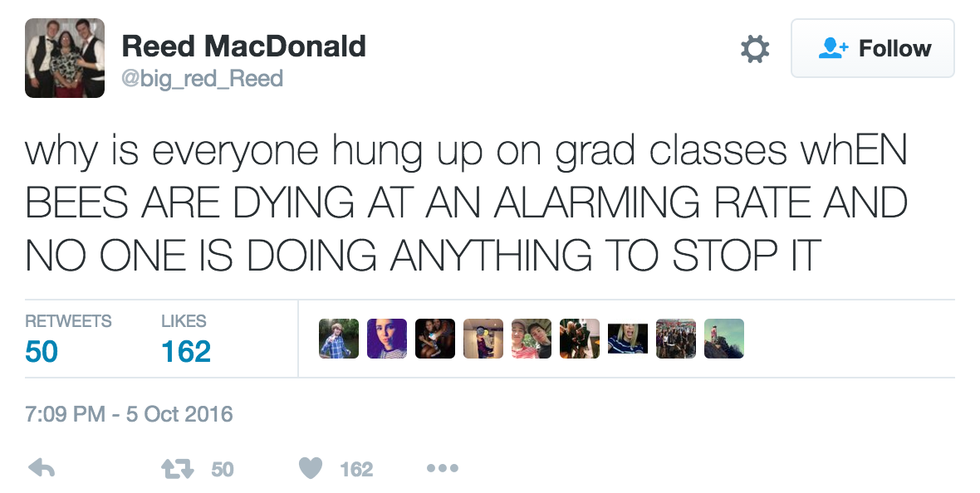This screenshot has width=980, height=493.
Task: Open the three-dot more options menu
Action: click(x=442, y=468)
